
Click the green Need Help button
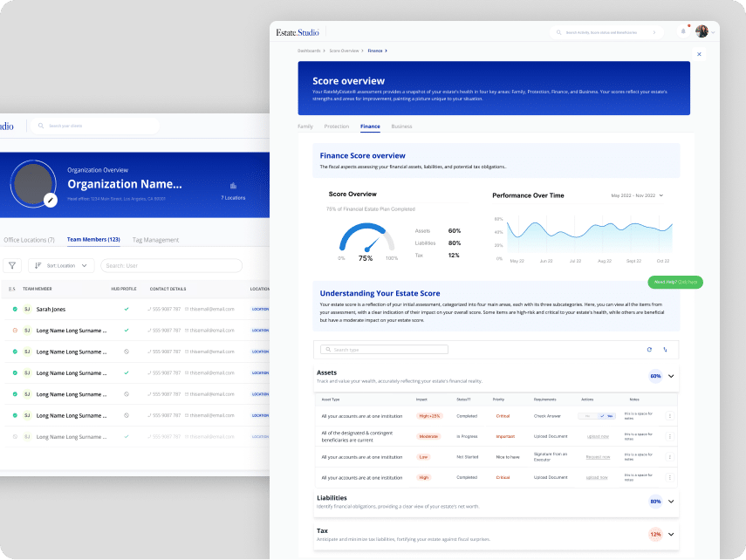[675, 282]
